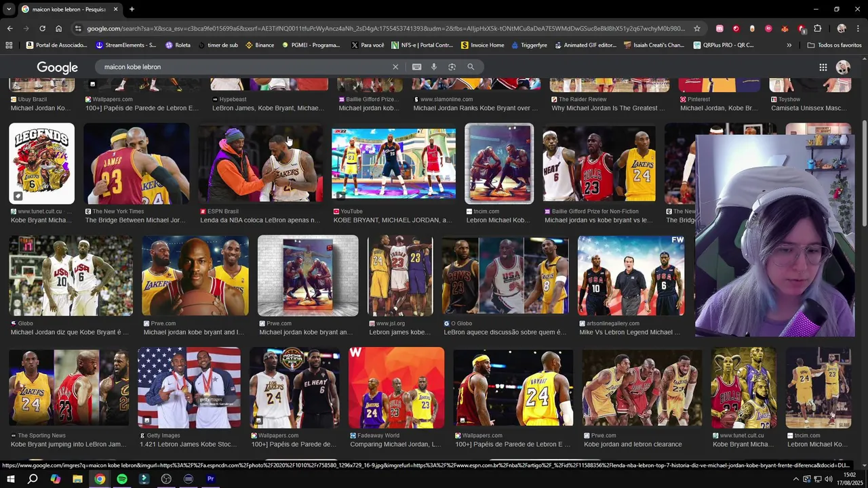This screenshot has height=488, width=868.
Task: Click the Google logo
Action: pos(58,68)
